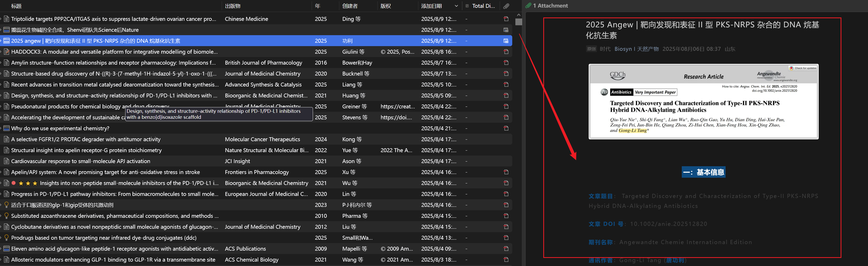This screenshot has width=868, height=266.
Task: Click the 一：基本信息 heading in the preview
Action: pyautogui.click(x=703, y=172)
